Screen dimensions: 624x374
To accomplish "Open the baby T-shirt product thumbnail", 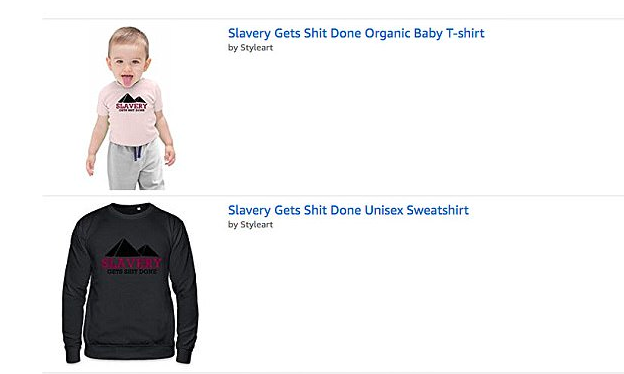I will click(131, 108).
